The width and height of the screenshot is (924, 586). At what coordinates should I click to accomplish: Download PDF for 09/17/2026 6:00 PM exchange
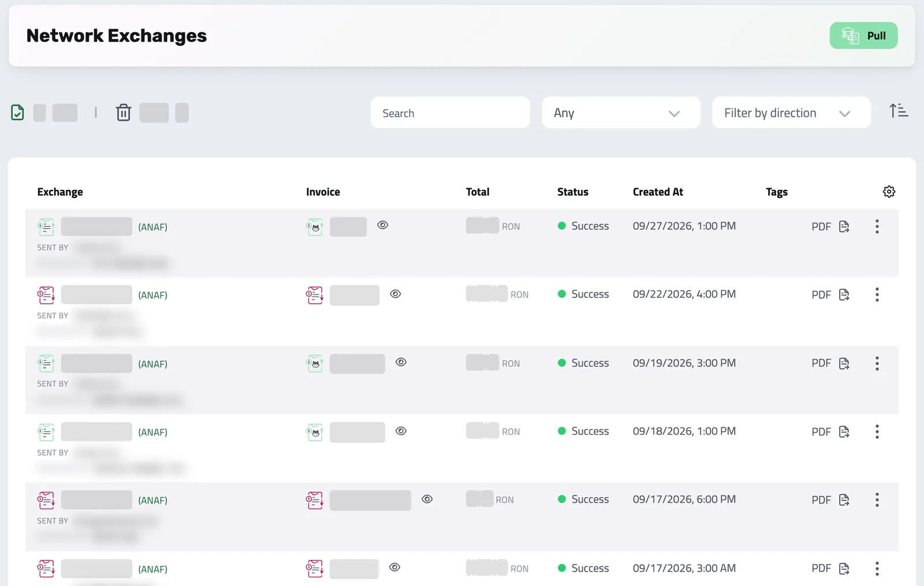[x=830, y=499]
